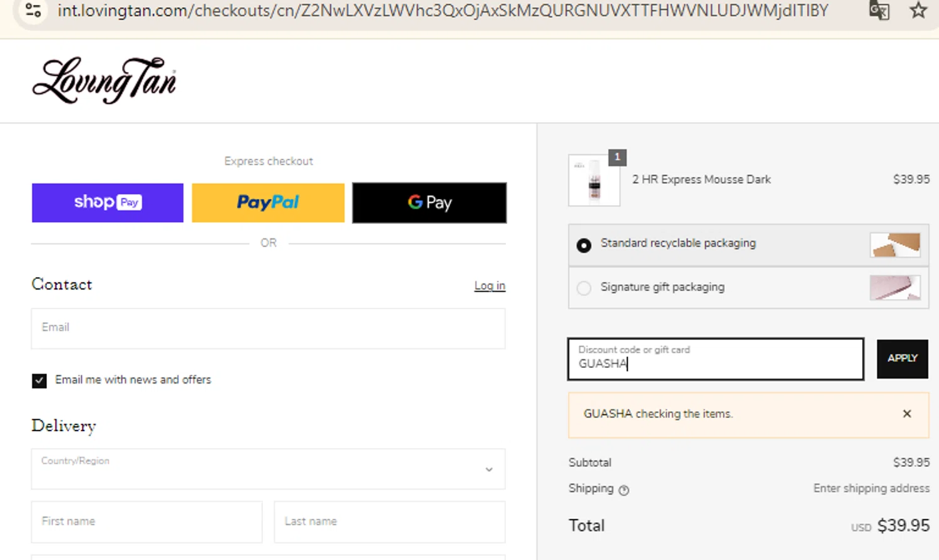Image resolution: width=939 pixels, height=560 pixels.
Task: Pay with Shop Pay
Action: (x=108, y=203)
